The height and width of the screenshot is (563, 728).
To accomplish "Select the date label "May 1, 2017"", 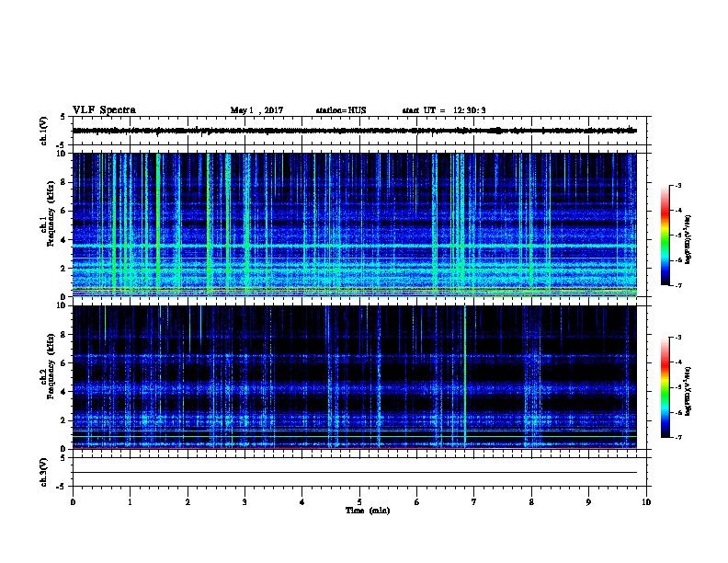I will 256,110.
